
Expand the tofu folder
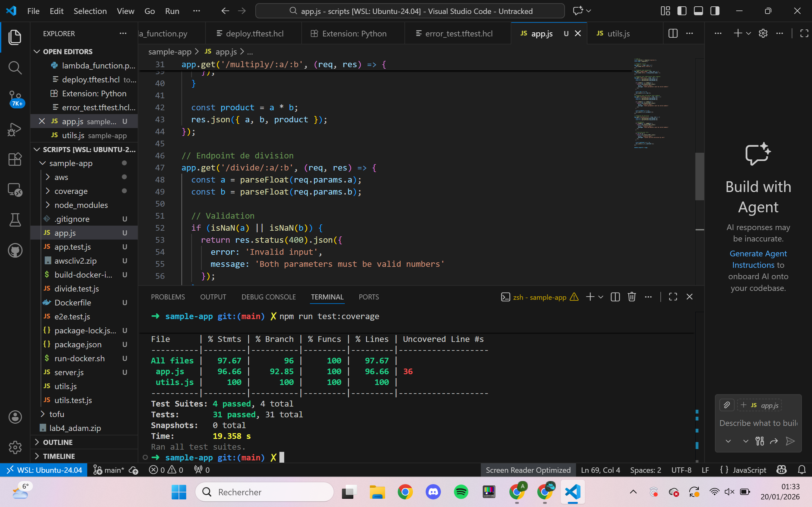coord(56,414)
